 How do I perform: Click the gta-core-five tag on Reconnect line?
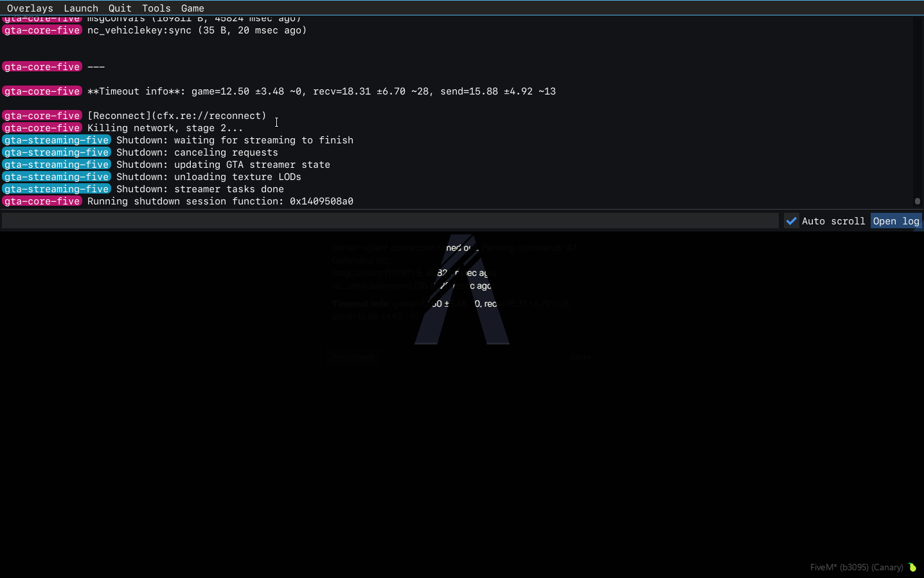point(42,116)
